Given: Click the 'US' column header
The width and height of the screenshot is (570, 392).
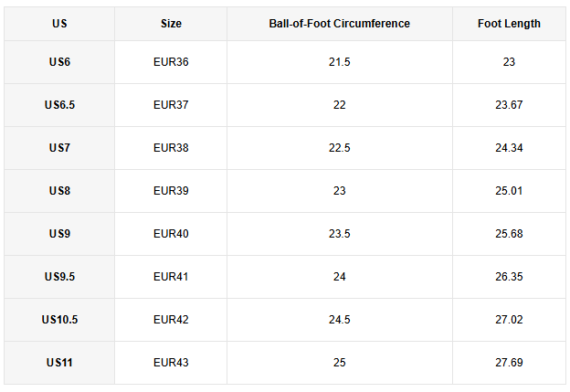Looking at the screenshot, I should [59, 24].
